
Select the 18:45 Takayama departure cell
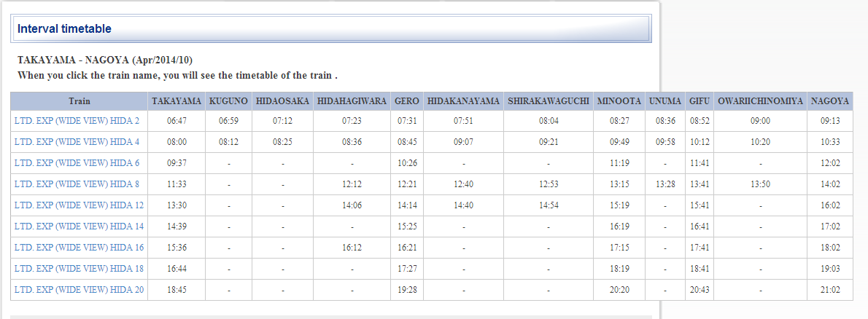(177, 289)
